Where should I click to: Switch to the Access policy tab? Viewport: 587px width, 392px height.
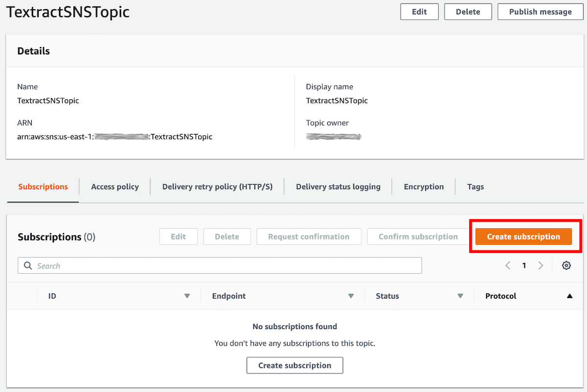(x=115, y=187)
